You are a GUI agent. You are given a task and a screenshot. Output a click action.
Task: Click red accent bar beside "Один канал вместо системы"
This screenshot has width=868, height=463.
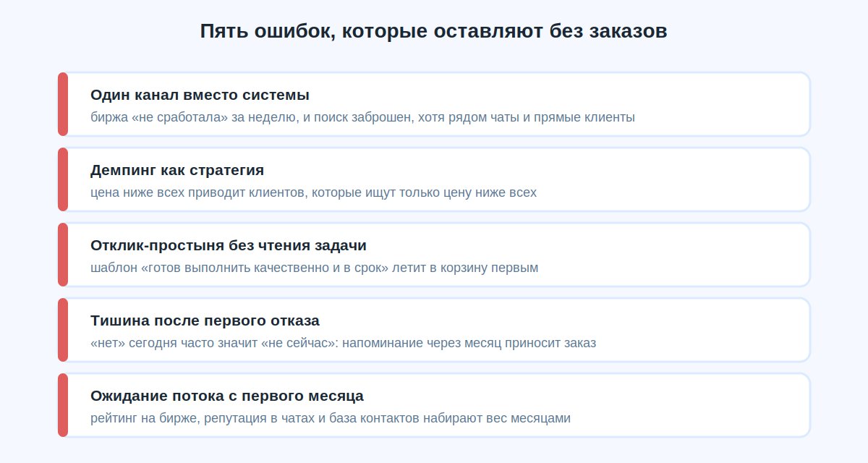tap(63, 104)
